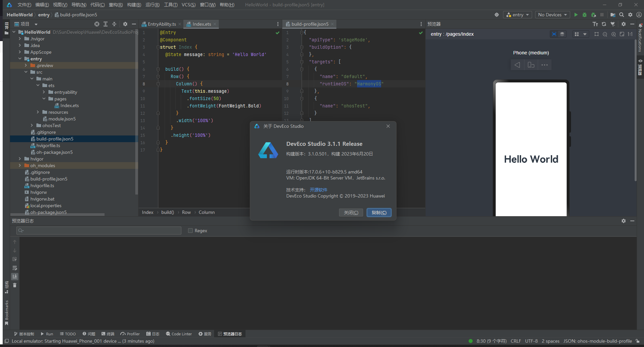
Task: Click fit screen icon in previewer
Action: [x=622, y=34]
